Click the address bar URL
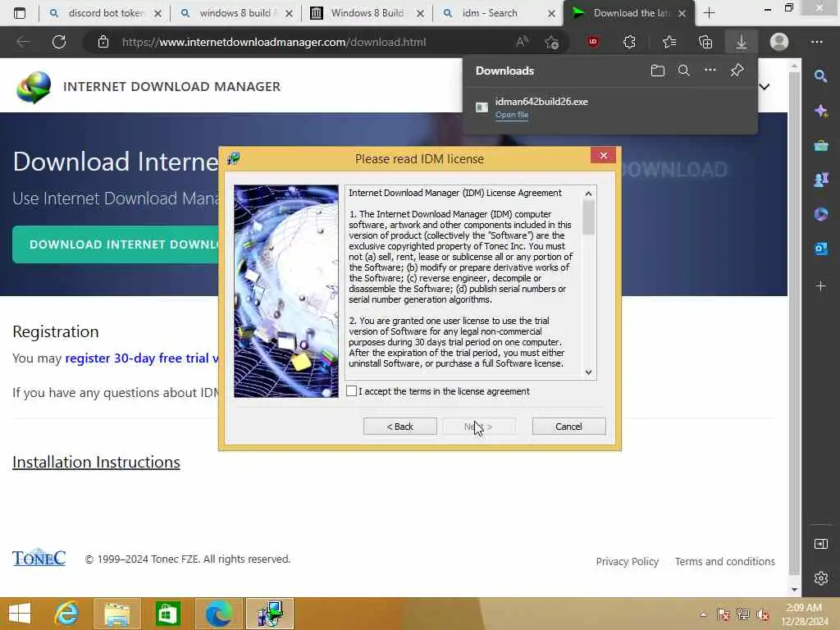 (274, 42)
